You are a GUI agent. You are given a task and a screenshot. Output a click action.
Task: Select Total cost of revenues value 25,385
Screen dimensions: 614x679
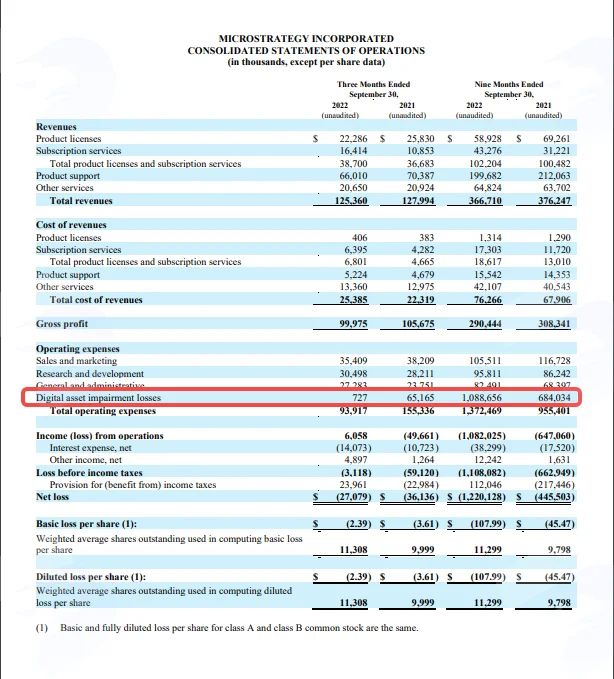coord(353,300)
